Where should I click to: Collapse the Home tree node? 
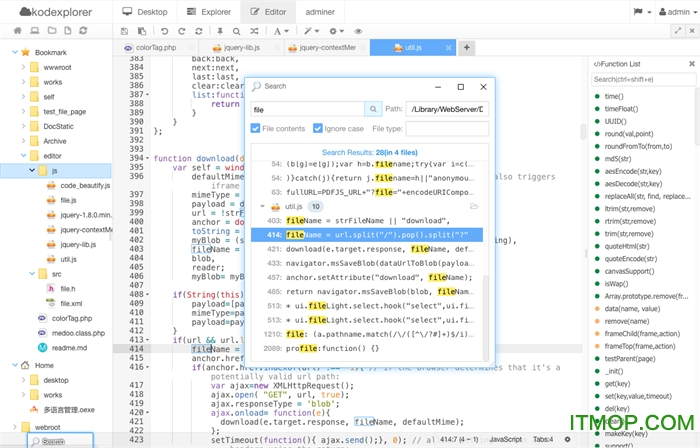(15, 365)
